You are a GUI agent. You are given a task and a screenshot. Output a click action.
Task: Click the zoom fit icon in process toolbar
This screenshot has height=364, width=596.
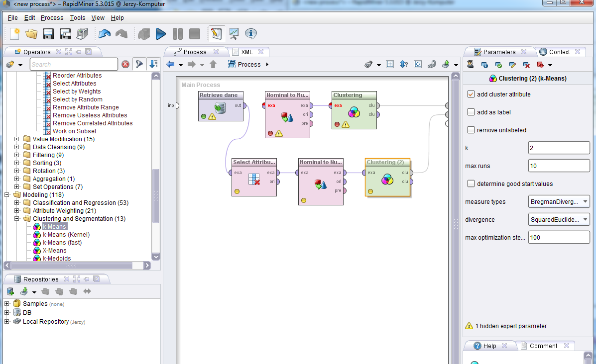(x=418, y=65)
